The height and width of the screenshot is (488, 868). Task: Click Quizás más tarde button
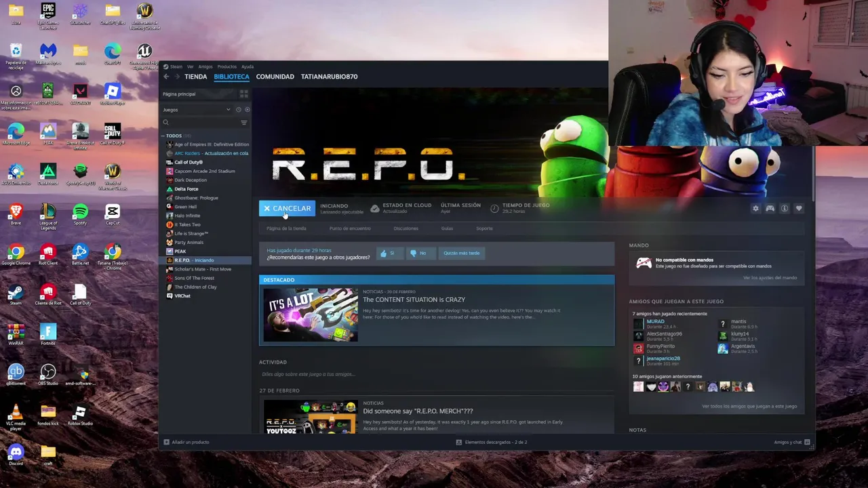(x=462, y=253)
